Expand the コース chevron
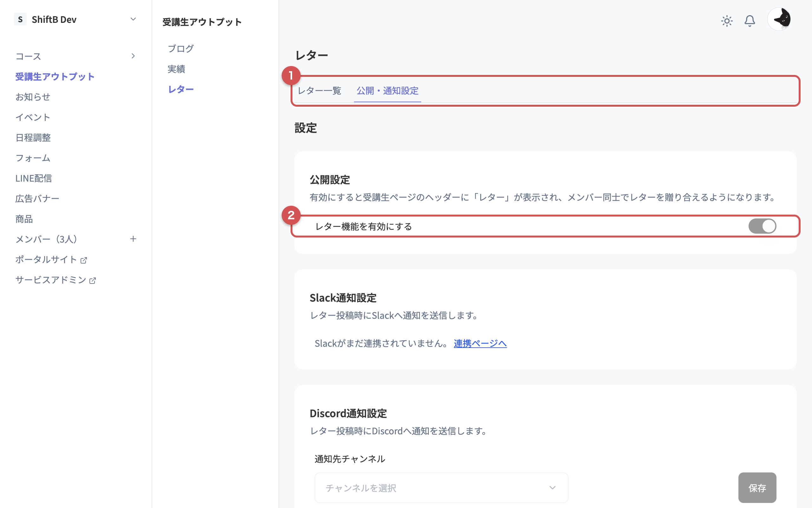 [x=133, y=56]
